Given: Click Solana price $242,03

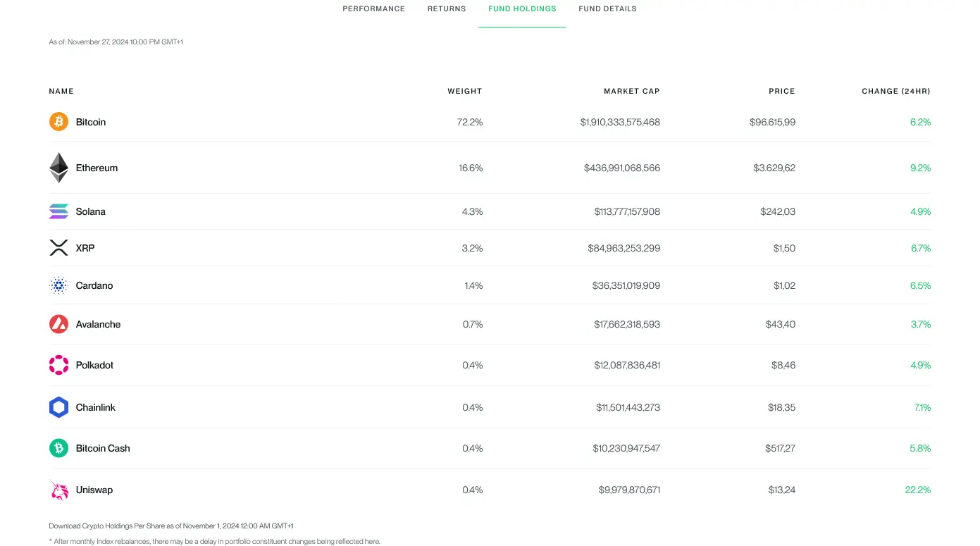Looking at the screenshot, I should (778, 211).
